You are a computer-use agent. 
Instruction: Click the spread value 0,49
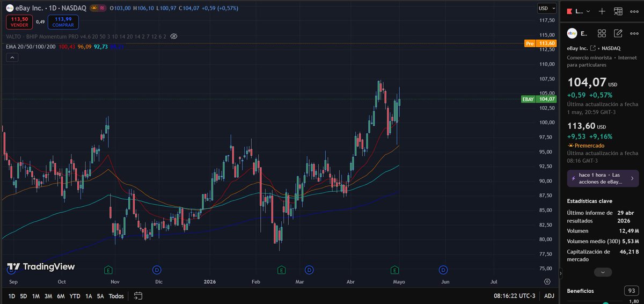pos(40,22)
